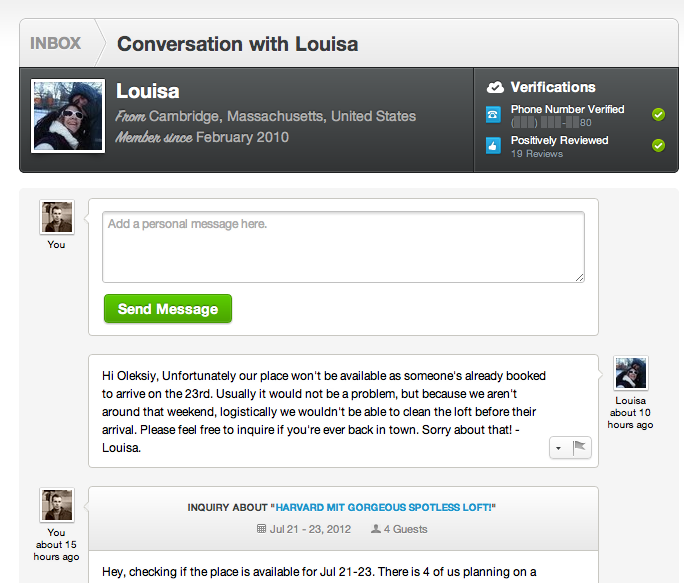Flag Louisa's message with flag icon
The height and width of the screenshot is (583, 684).
pyautogui.click(x=580, y=449)
